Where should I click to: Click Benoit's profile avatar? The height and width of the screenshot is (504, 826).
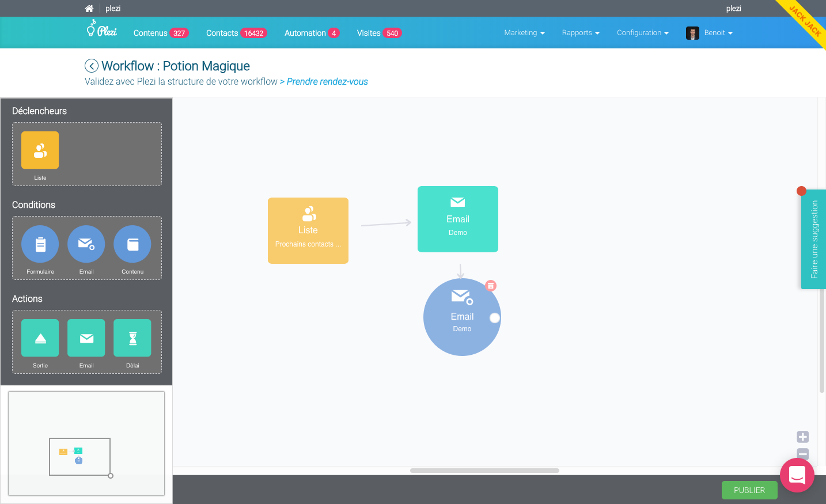692,33
